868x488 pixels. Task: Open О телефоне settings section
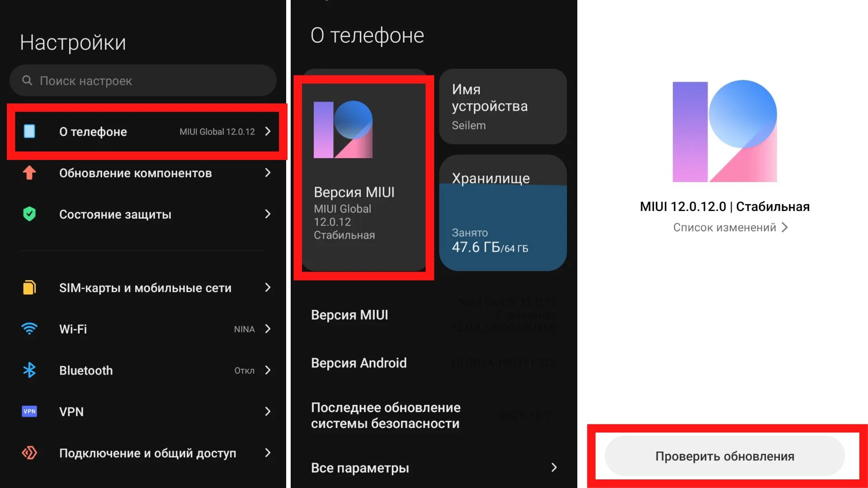(x=142, y=131)
